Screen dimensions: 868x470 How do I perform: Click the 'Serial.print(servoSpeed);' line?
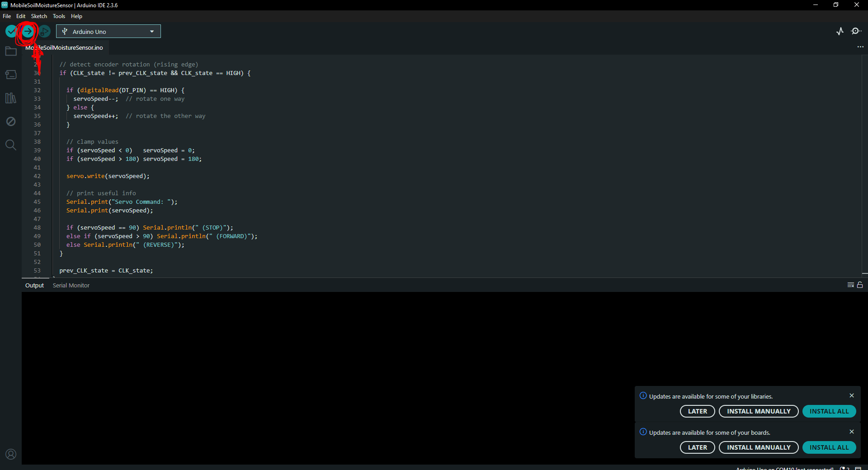click(x=110, y=211)
